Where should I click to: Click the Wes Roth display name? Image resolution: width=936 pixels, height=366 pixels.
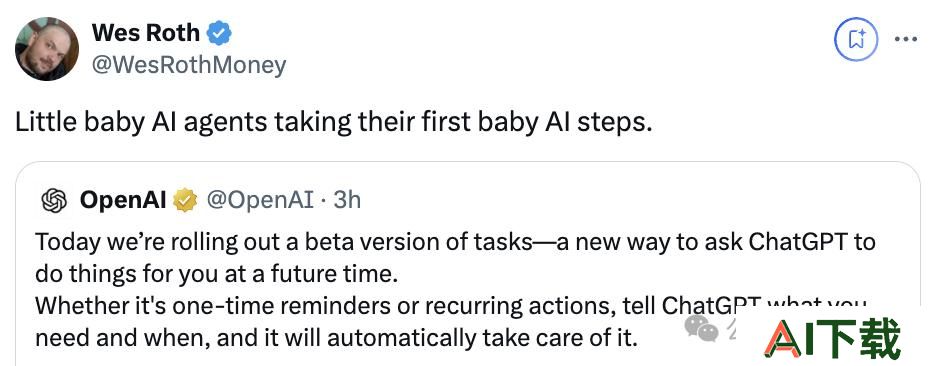coord(146,33)
